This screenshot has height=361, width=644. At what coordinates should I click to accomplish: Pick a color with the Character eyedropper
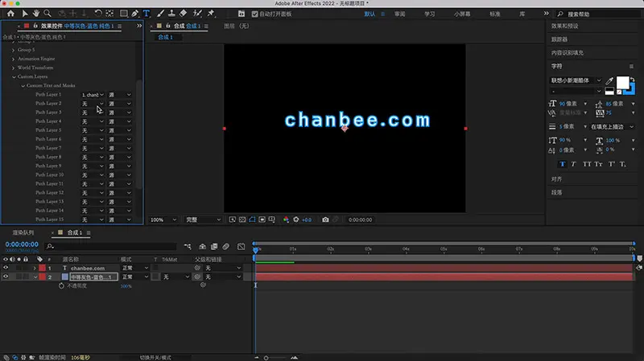[x=609, y=81]
